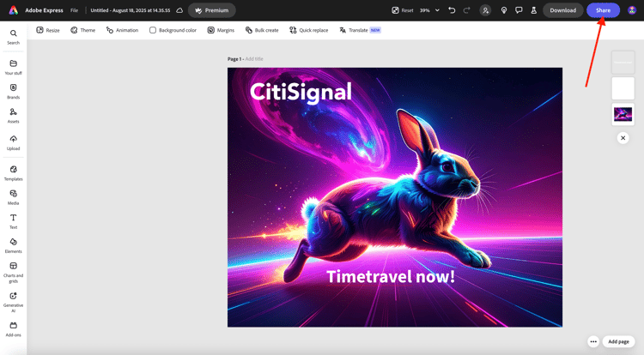Open the Elements panel
The image size is (644, 355).
tap(13, 245)
